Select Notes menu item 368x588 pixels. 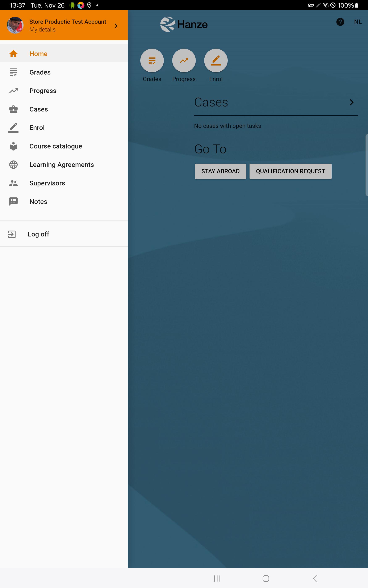coord(64,202)
